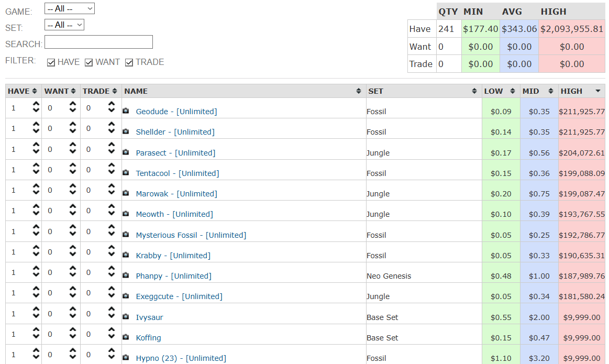
Task: Sort table by WANT column
Action: [x=60, y=91]
